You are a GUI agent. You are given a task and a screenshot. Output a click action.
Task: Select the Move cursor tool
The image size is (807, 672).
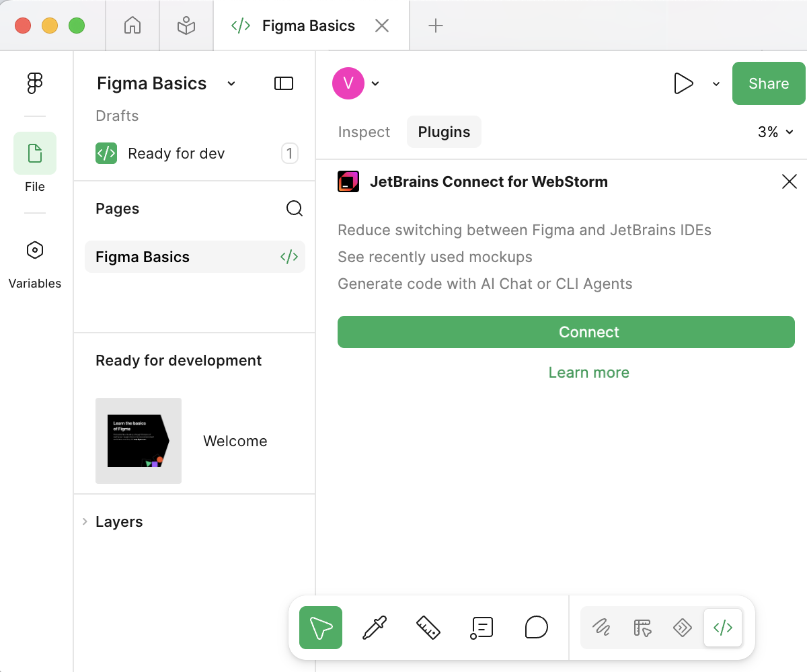[321, 628]
